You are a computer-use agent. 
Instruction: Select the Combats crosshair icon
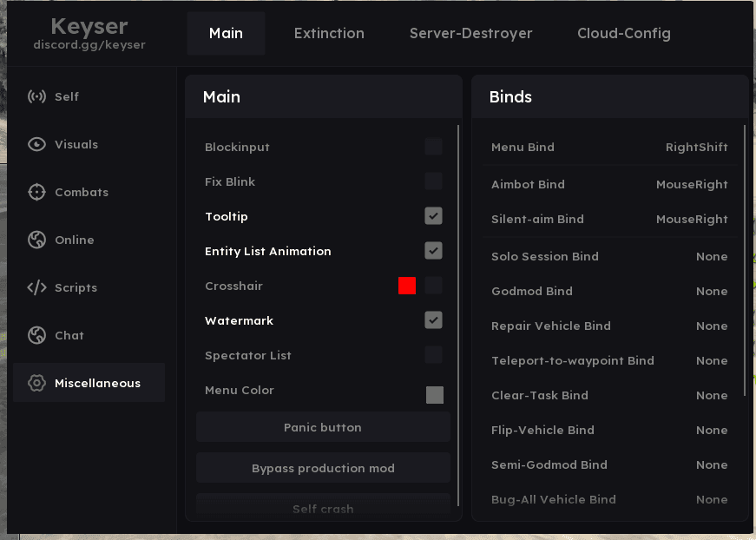(x=36, y=192)
